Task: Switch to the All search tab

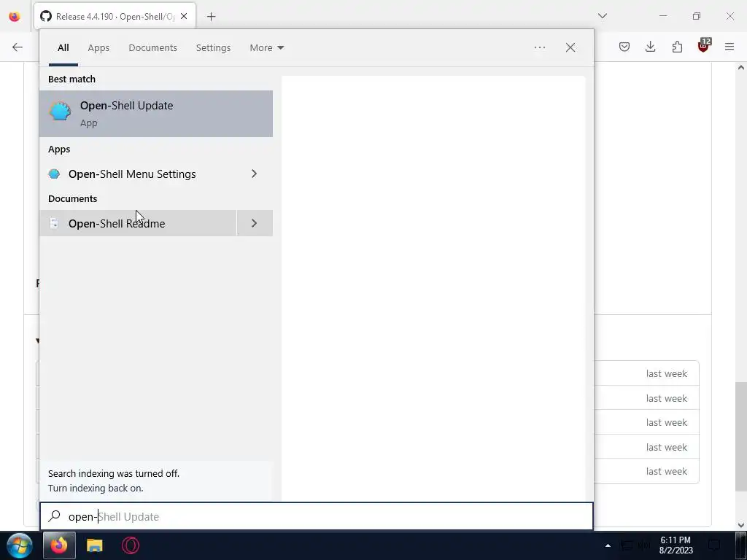Action: click(63, 47)
